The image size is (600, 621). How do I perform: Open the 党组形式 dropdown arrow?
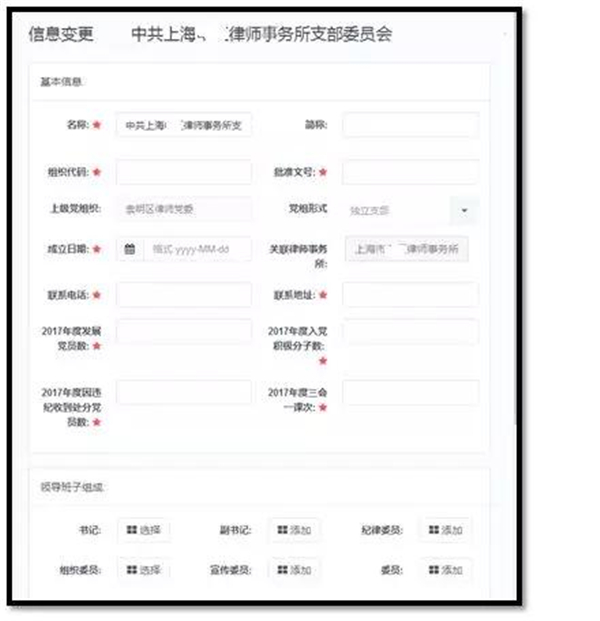coord(465,210)
